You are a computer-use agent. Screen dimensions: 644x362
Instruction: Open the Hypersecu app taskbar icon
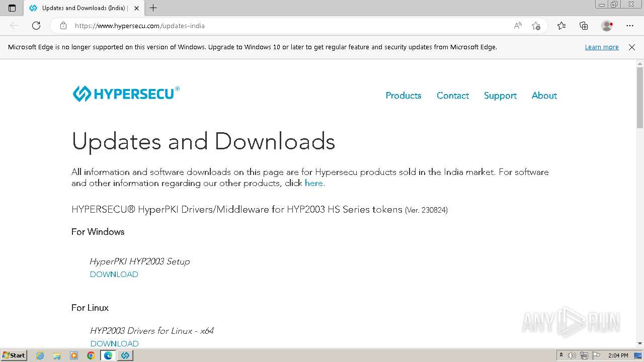(125, 355)
